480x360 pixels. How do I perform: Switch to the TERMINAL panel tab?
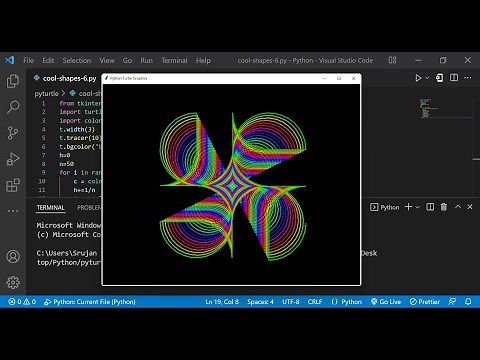[x=50, y=207]
